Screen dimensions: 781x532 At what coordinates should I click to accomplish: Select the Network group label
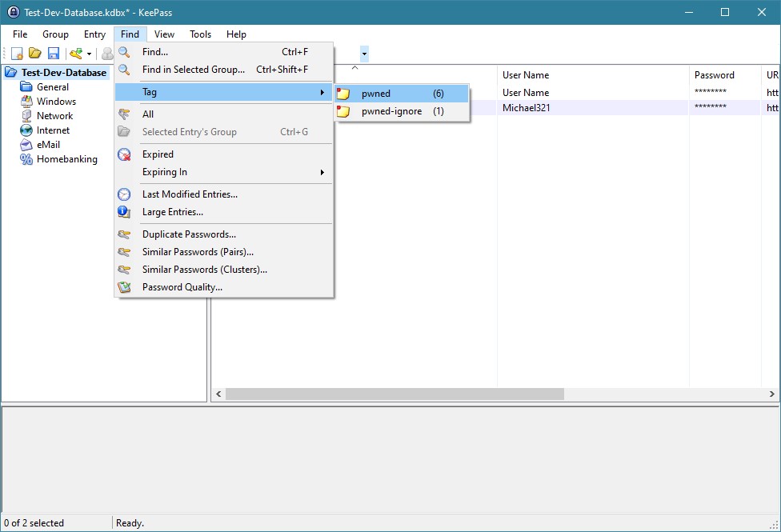point(54,115)
